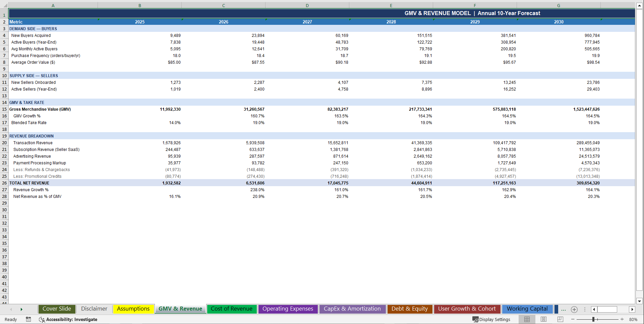Go to the Debt & Equity sheet
This screenshot has width=644, height=324.
pos(410,309)
